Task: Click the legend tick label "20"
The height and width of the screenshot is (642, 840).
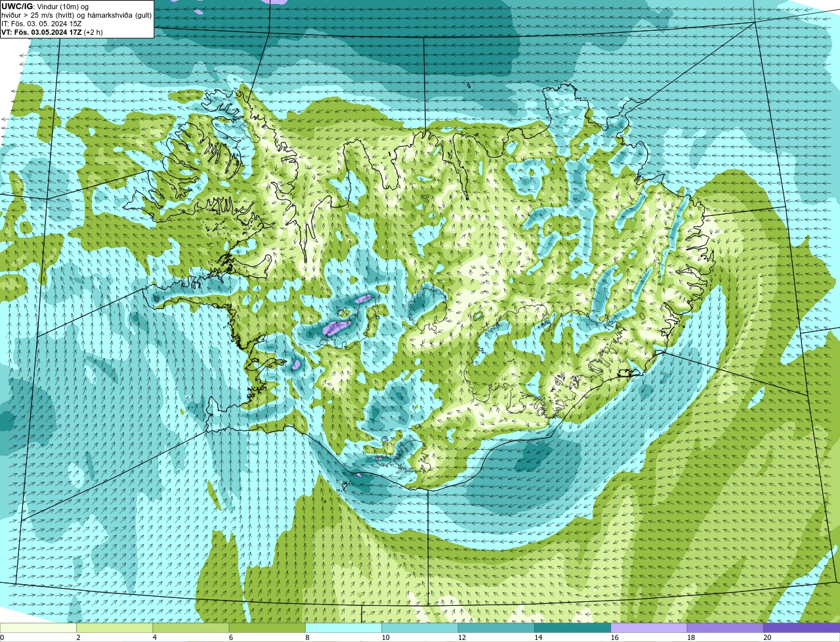Action: [x=767, y=637]
